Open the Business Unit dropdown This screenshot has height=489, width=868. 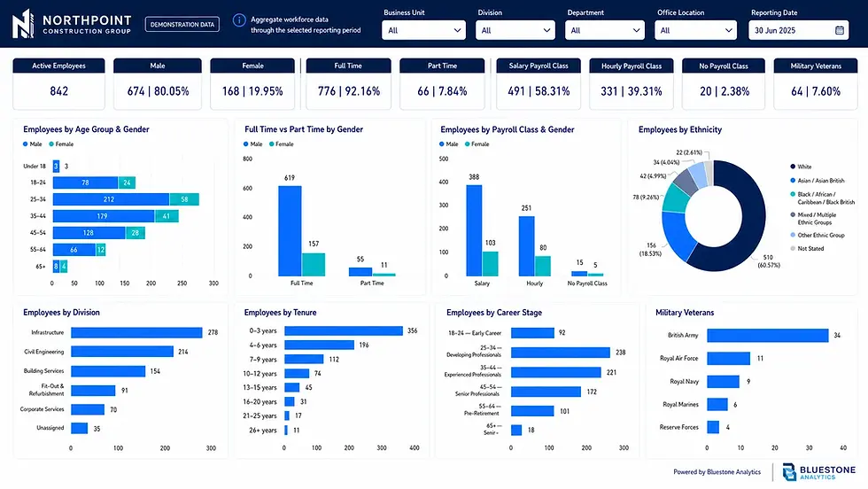(x=423, y=30)
